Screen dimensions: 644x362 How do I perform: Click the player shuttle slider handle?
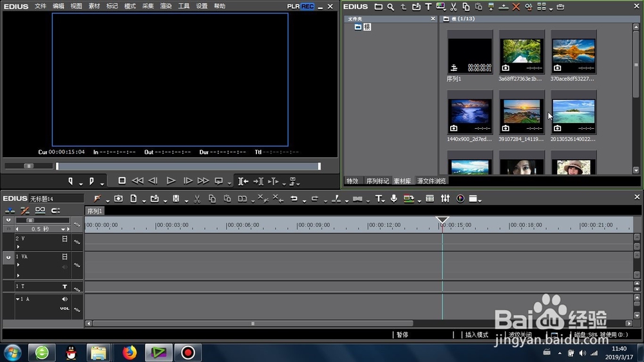[x=28, y=166]
